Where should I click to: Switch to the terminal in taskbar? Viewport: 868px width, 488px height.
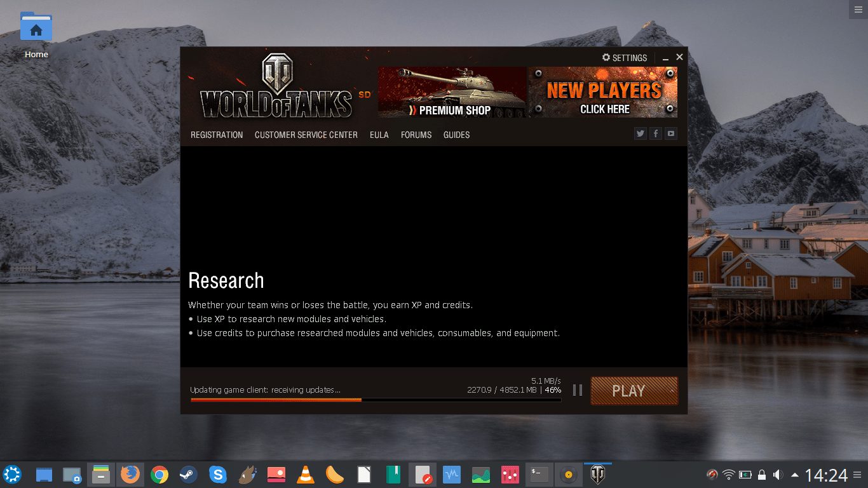[x=539, y=475]
